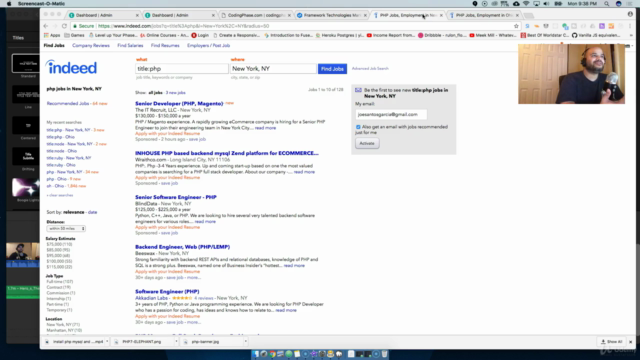This screenshot has width=640, height=360.
Task: Click the Activate button
Action: 367,143
